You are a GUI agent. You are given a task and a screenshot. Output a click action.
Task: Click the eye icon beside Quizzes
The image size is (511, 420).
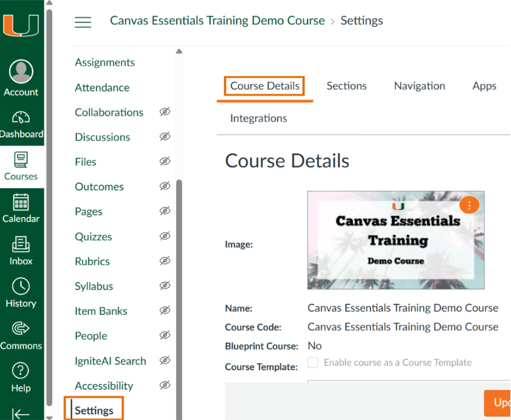(165, 236)
